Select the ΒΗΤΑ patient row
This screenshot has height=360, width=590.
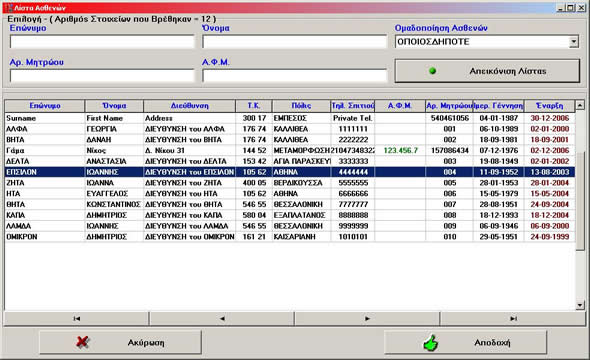(290, 140)
